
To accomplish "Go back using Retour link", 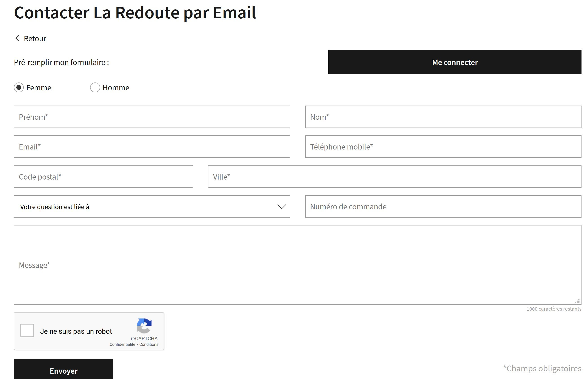I will point(35,39).
